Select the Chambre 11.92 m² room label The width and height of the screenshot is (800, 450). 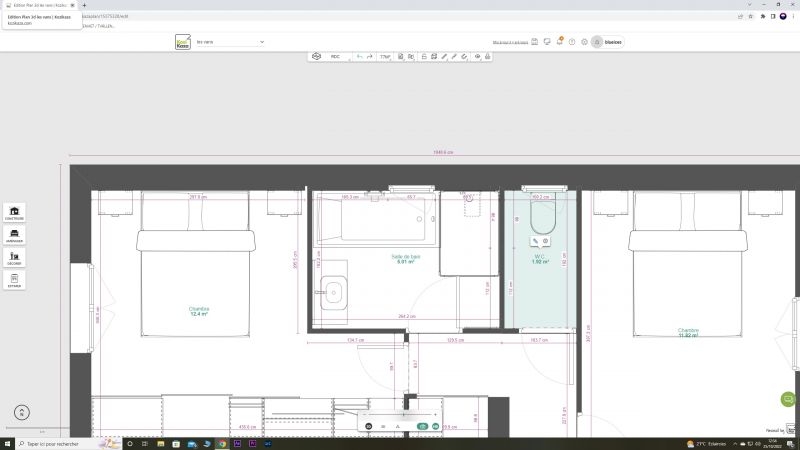688,333
